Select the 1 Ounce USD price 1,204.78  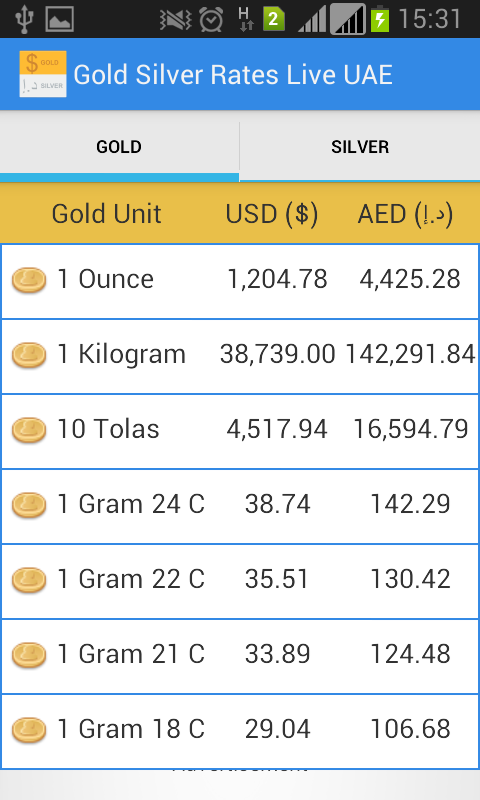[x=277, y=279]
